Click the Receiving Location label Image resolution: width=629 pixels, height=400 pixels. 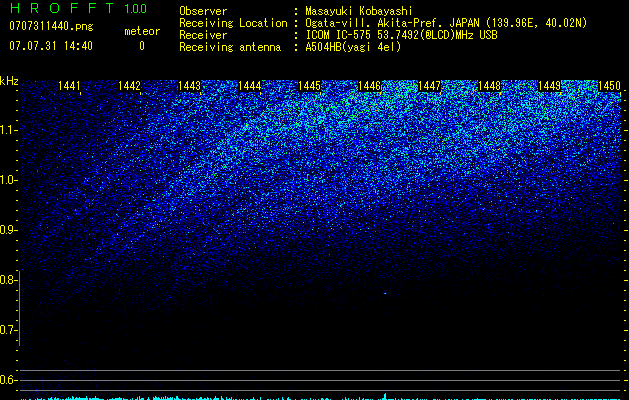coord(233,23)
